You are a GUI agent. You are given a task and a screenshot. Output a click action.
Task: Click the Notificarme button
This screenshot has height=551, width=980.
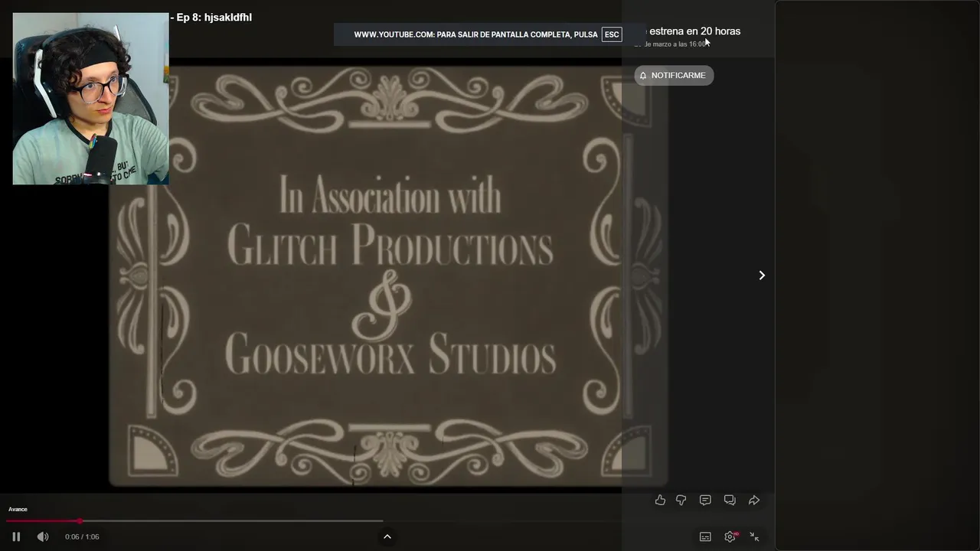pyautogui.click(x=674, y=75)
